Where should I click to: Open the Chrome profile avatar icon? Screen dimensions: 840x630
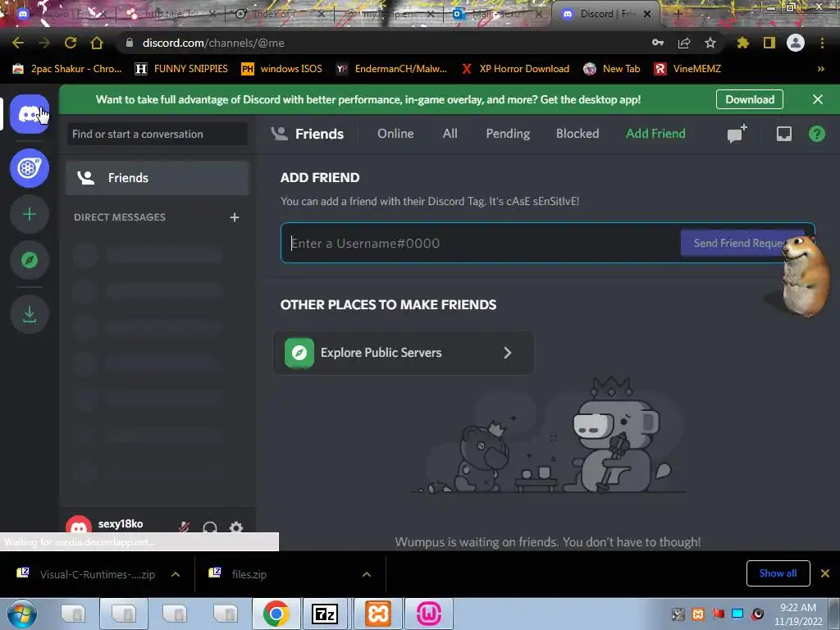[x=796, y=43]
